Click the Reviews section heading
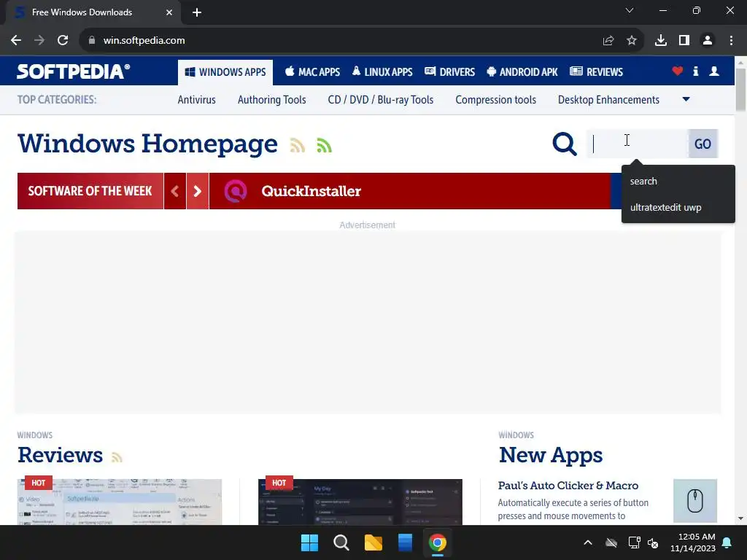The height and width of the screenshot is (560, 747). click(x=60, y=455)
